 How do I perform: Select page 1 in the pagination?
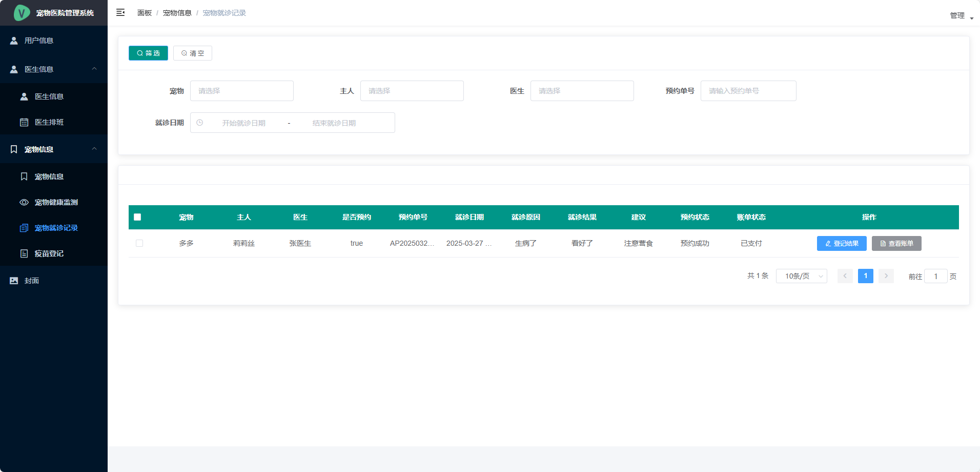click(866, 276)
